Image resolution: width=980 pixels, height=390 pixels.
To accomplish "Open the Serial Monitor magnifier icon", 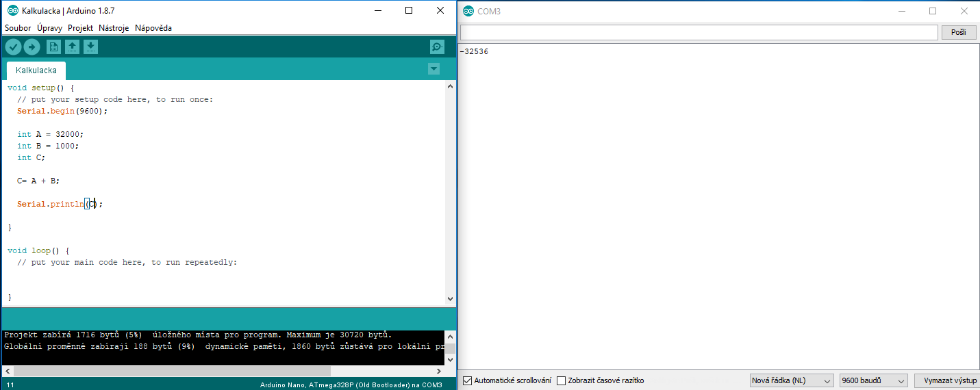I will coord(437,47).
